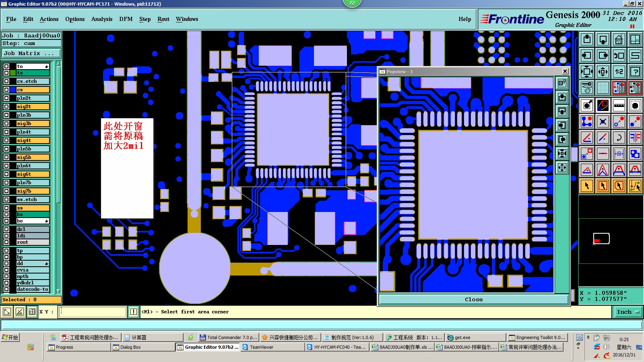Click the 1:2 zoom-out icon

pos(619,72)
